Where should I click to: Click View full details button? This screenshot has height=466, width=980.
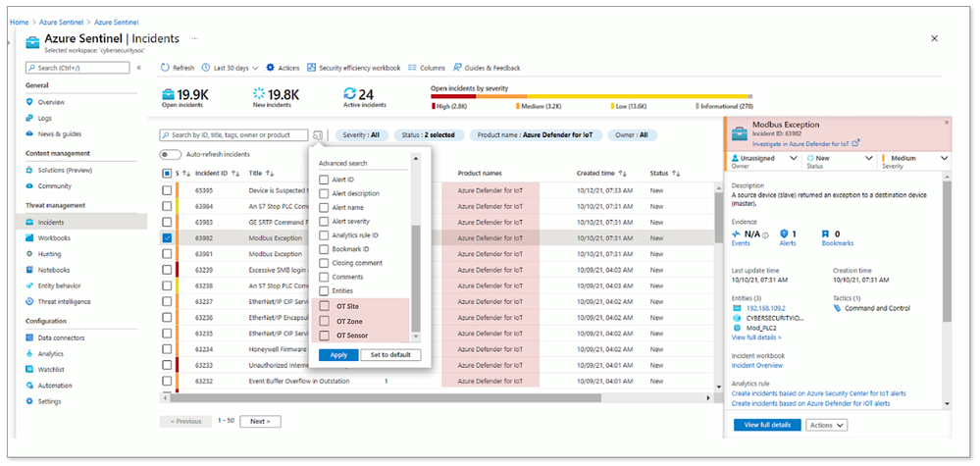click(x=767, y=425)
